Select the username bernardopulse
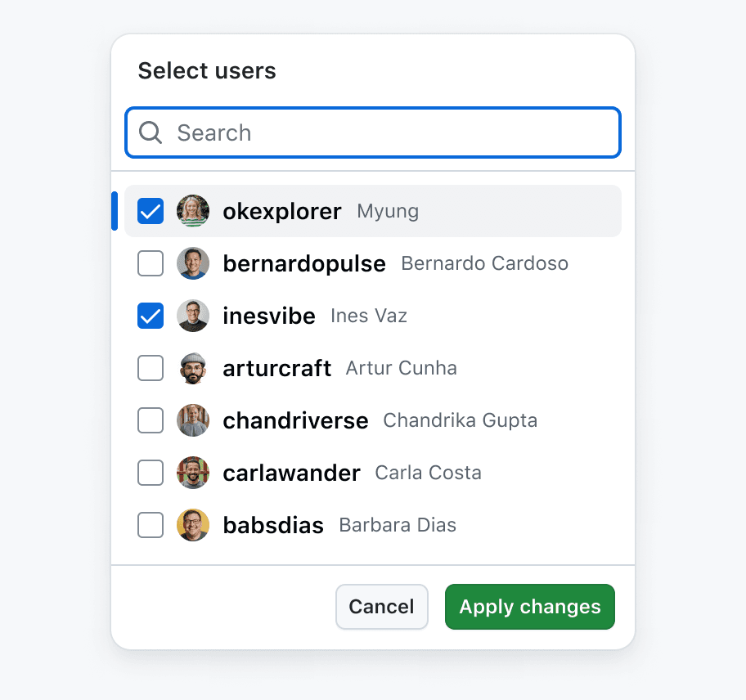This screenshot has height=700, width=746. [304, 263]
